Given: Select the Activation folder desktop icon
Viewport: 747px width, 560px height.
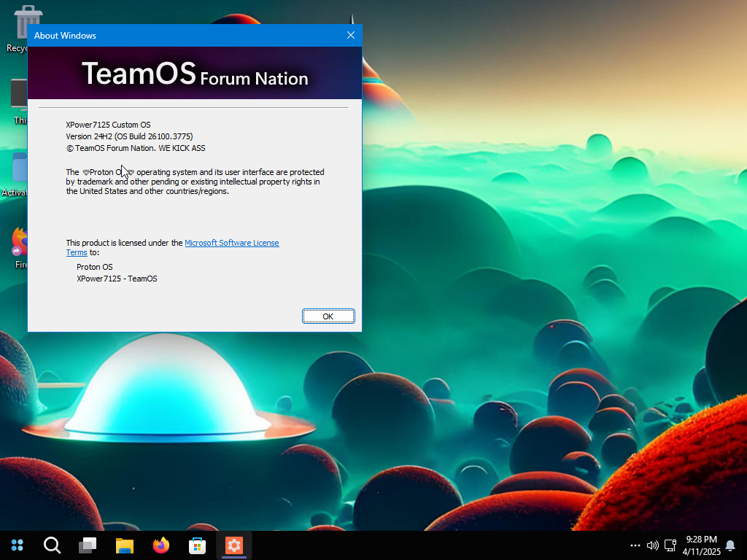Looking at the screenshot, I should click(x=15, y=174).
